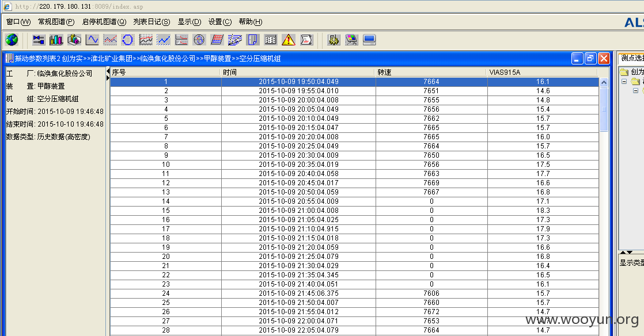Click the 转速 column header
The image size is (644, 336).
pos(431,72)
